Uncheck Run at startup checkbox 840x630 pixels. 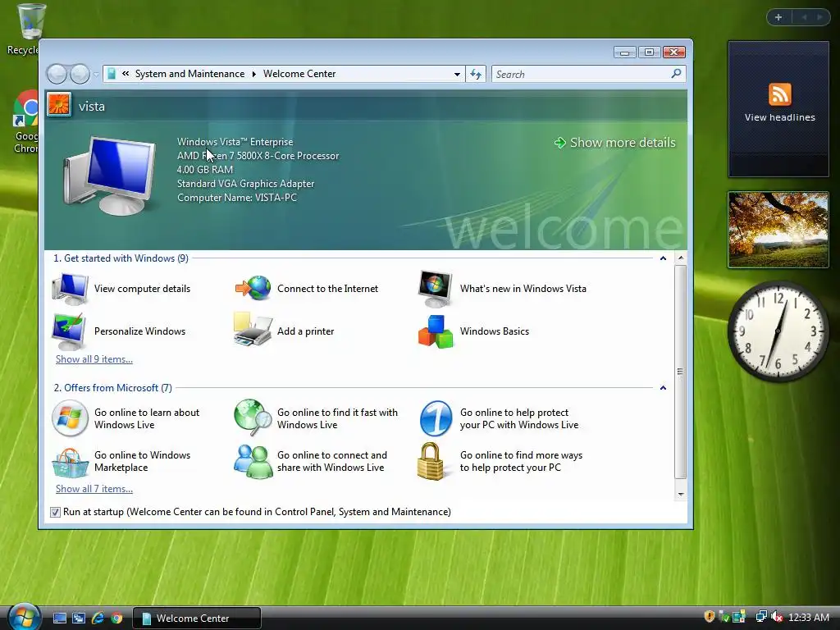point(55,513)
